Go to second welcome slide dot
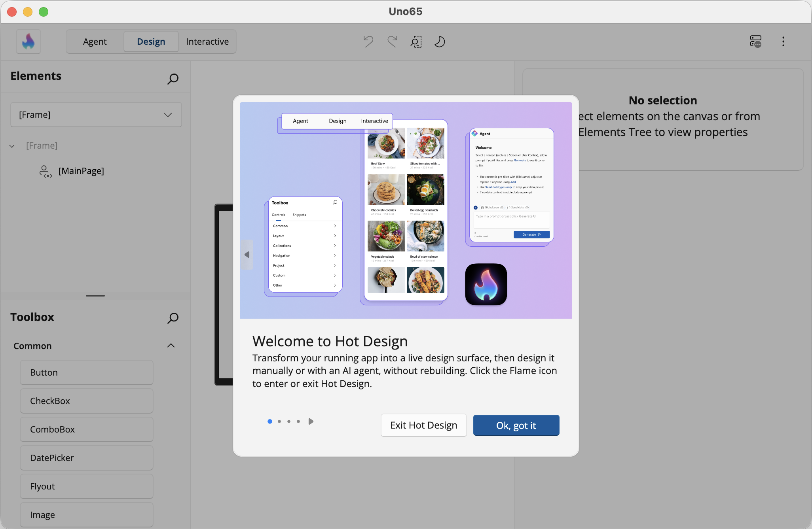Screen dimensions: 812x529 [279, 421]
